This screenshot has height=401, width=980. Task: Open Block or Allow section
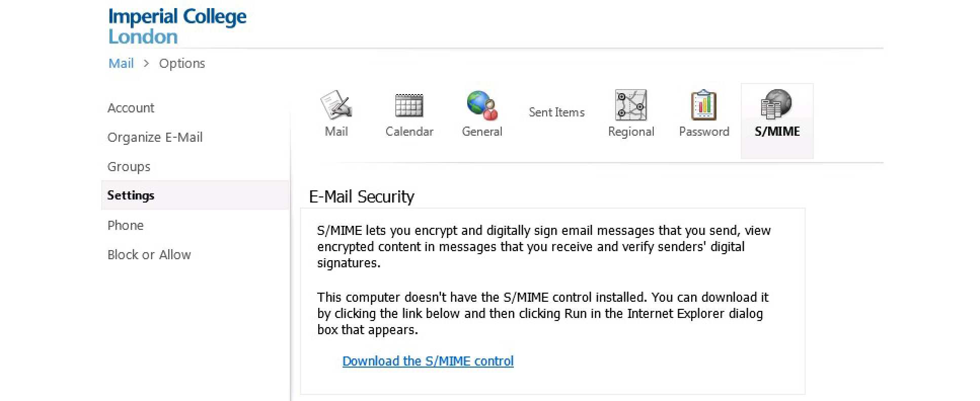149,255
